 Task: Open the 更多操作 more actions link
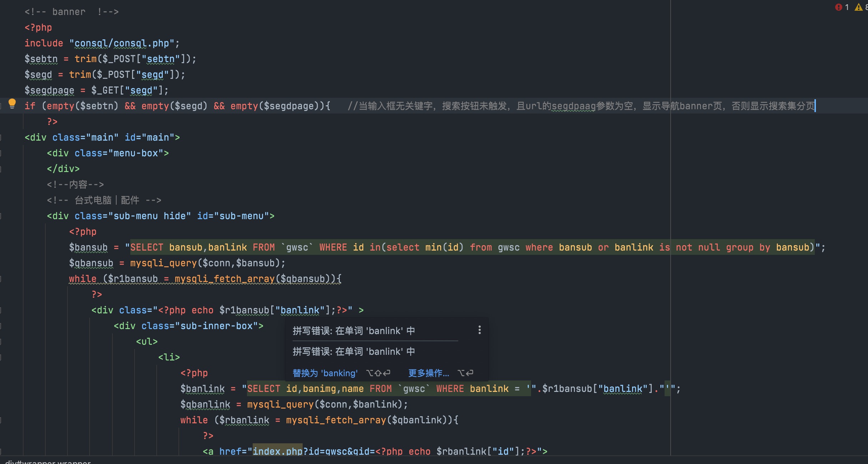click(428, 373)
